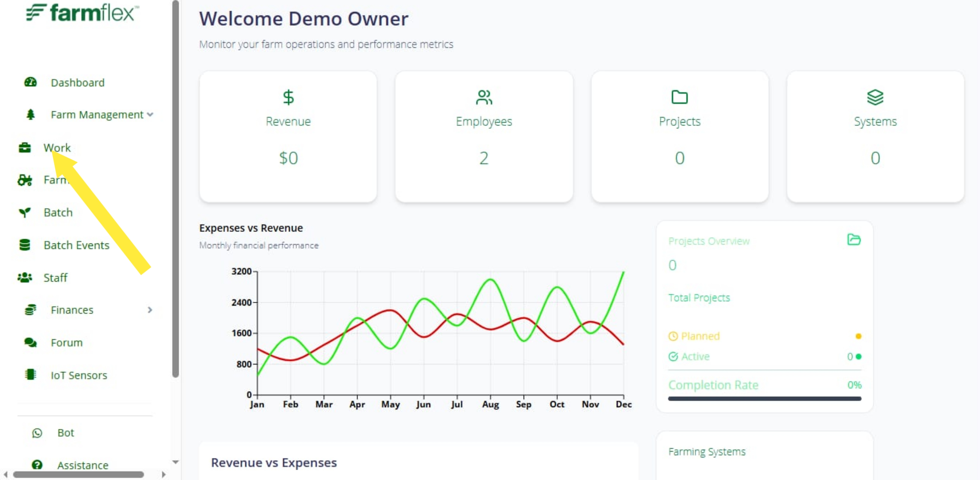Open the Batch Events menu item
The image size is (980, 480).
click(x=77, y=245)
